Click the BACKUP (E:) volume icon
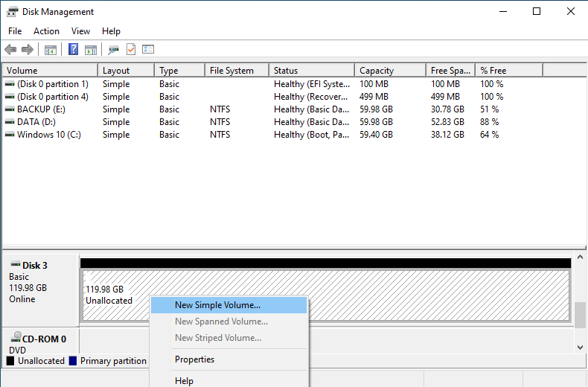588x387 pixels. 10,109
